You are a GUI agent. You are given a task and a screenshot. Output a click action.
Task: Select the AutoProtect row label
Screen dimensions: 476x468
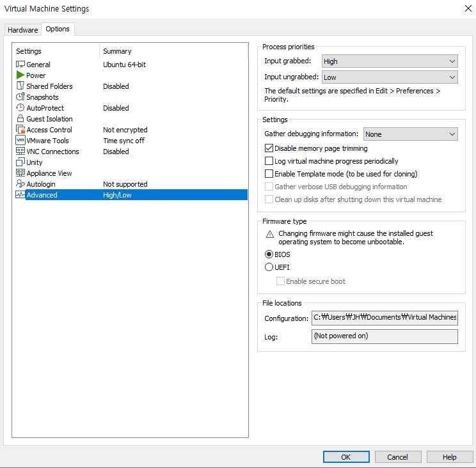45,108
